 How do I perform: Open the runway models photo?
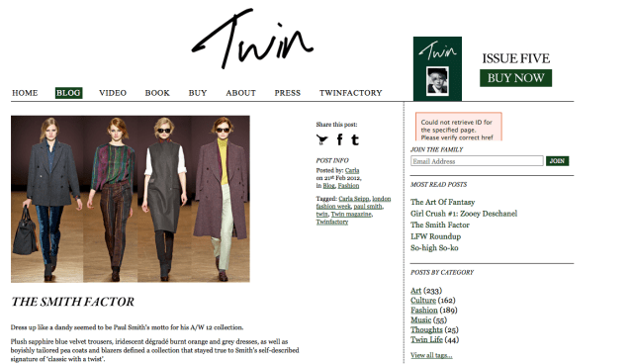(131, 199)
